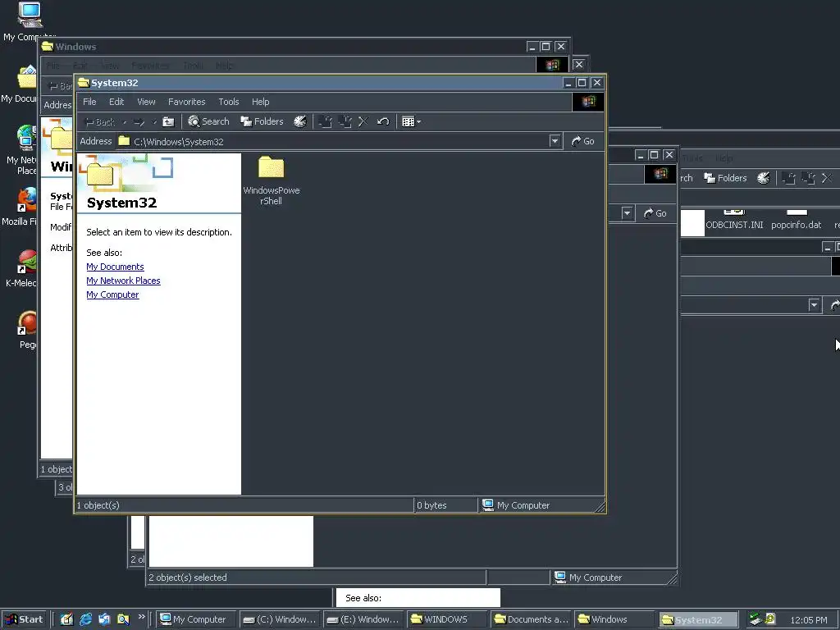Click network icon in system tray
840x630 pixels.
[756, 619]
